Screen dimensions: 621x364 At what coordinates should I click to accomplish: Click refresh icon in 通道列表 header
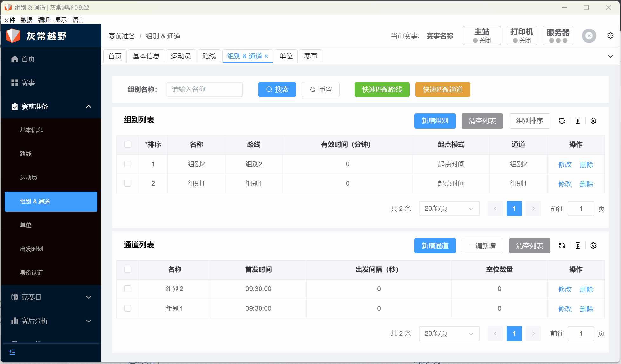pos(562,246)
